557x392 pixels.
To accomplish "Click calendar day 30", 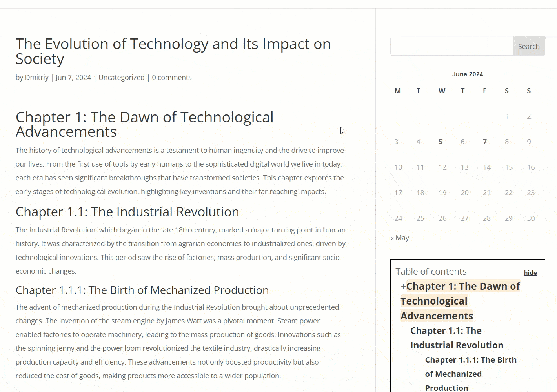I will point(531,218).
